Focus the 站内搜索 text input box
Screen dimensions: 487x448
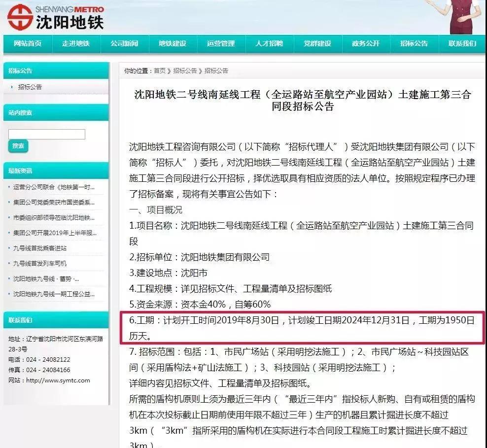47,134
